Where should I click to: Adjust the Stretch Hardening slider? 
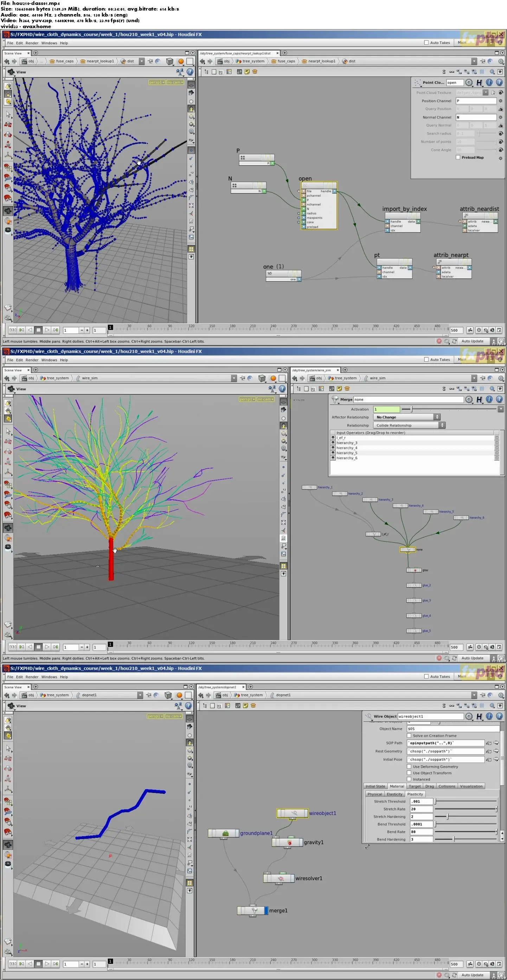447,817
